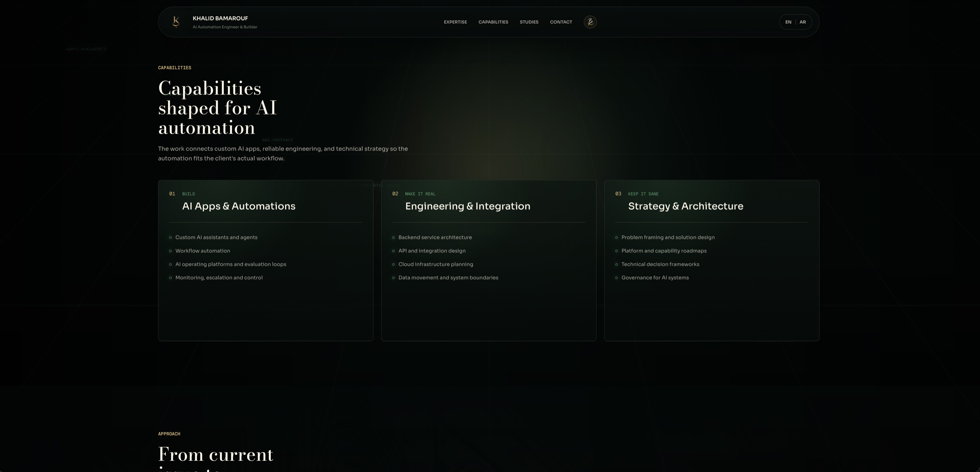Click the Approach section label
Viewport: 980px width, 472px height.
pos(169,434)
